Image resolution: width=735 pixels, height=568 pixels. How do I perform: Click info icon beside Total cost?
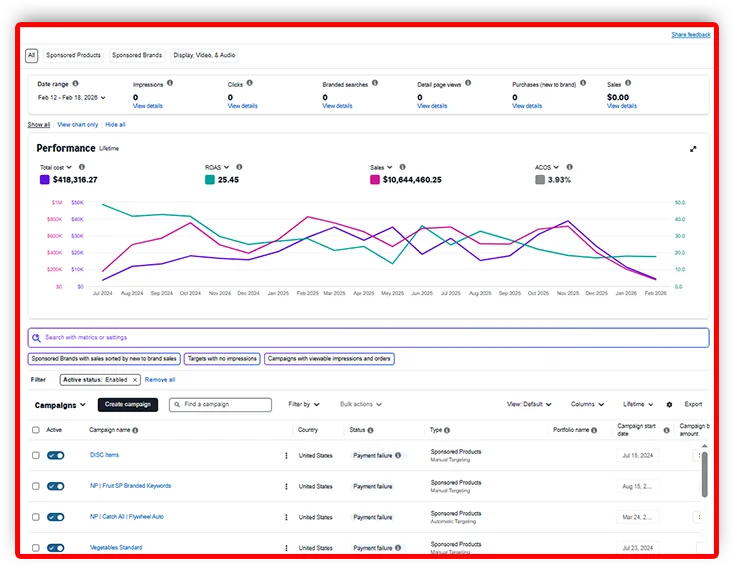coord(82,167)
